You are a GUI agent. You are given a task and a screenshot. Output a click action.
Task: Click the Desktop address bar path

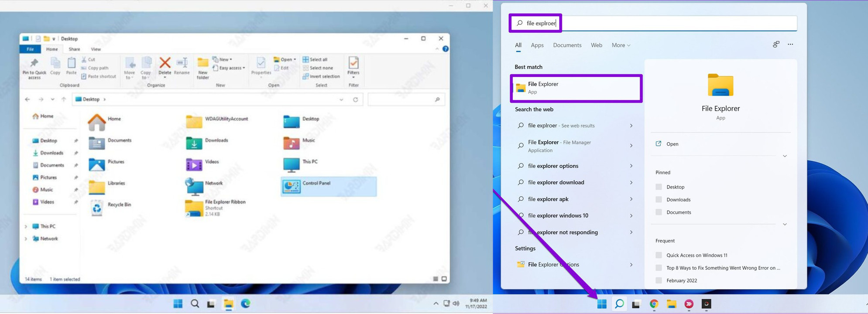coord(91,99)
